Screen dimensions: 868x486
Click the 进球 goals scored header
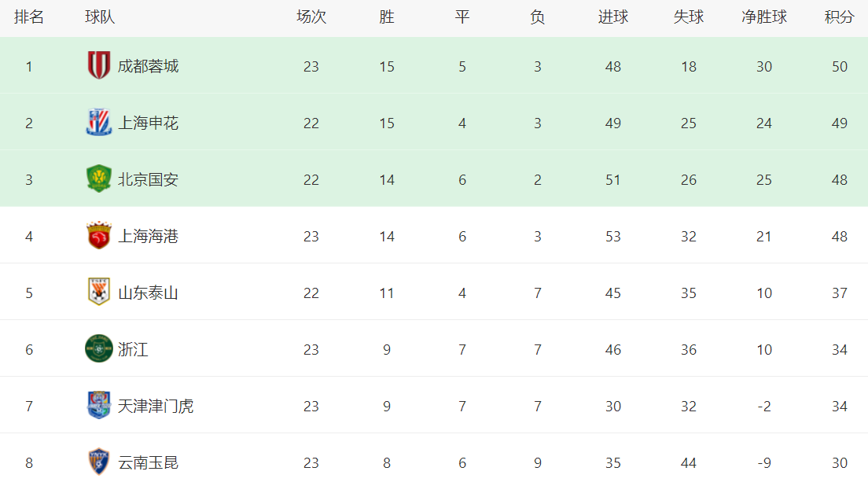[x=612, y=17]
